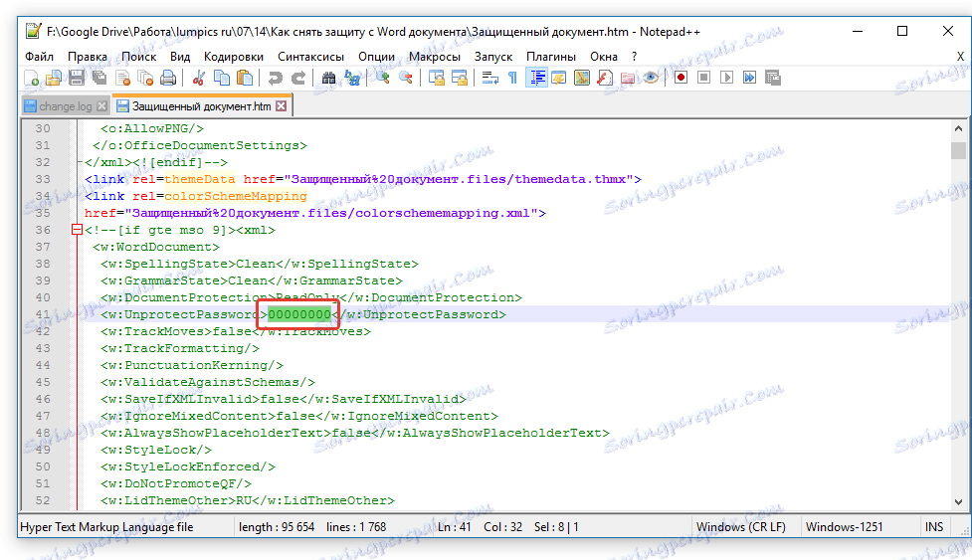This screenshot has width=972, height=560.
Task: Click the Open file folder icon
Action: pos(54,78)
